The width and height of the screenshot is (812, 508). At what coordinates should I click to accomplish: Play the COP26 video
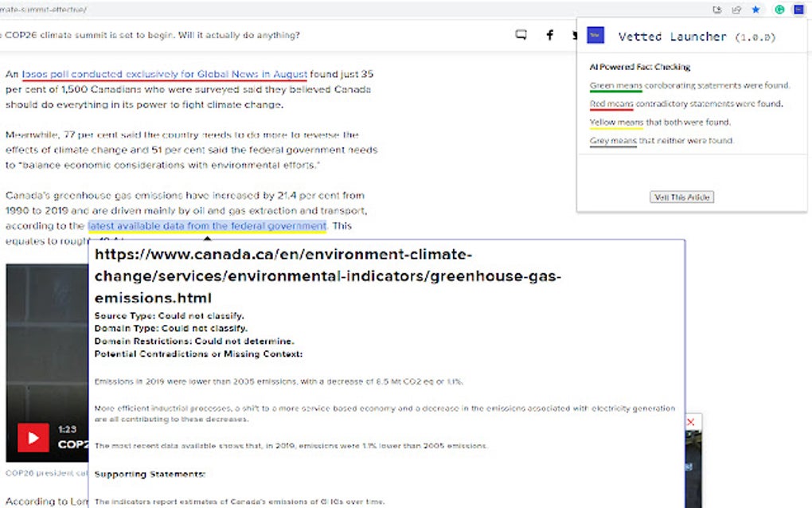click(33, 437)
